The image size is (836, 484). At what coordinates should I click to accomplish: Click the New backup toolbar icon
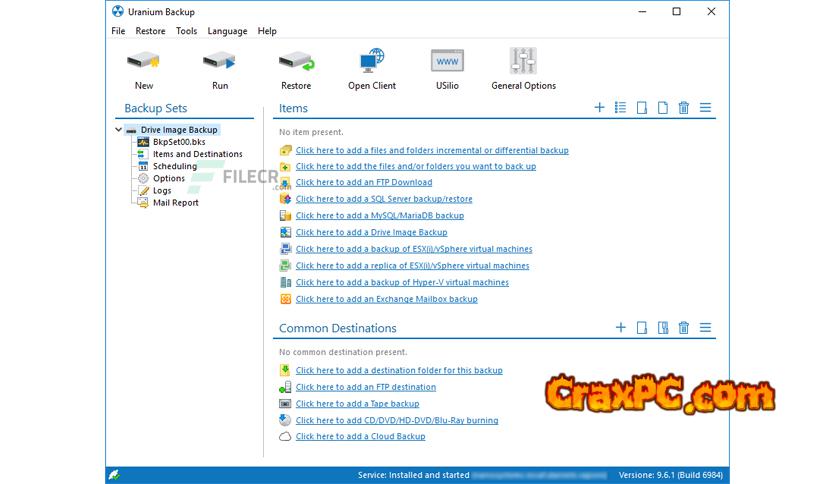click(143, 63)
